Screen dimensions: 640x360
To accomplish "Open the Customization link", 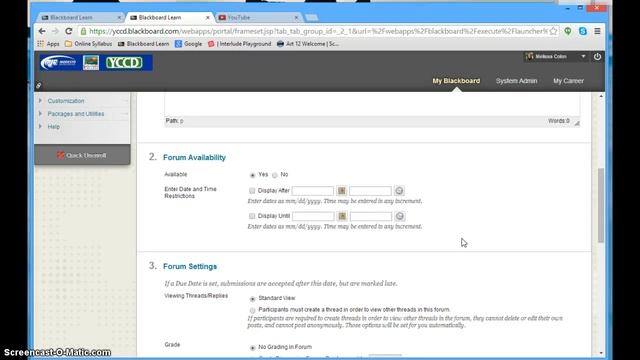I will 66,101.
